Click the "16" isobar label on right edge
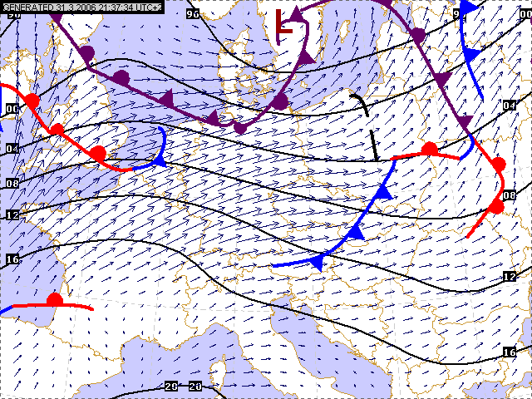This screenshot has width=532, height=399. [510, 352]
